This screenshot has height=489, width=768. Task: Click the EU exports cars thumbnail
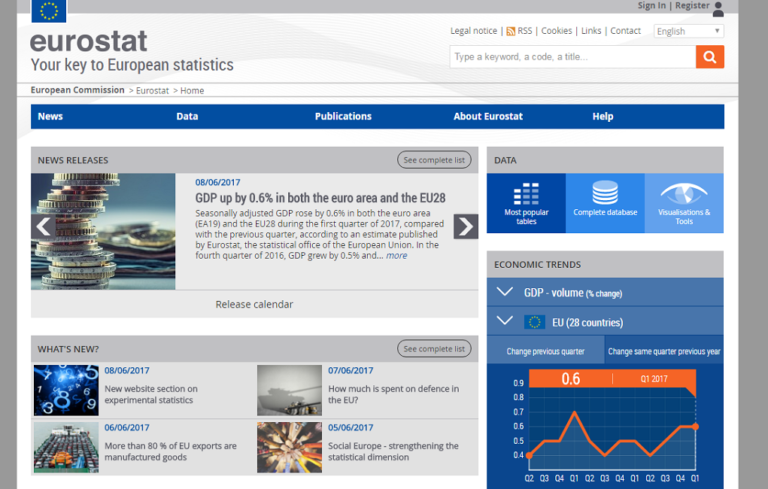coord(66,447)
